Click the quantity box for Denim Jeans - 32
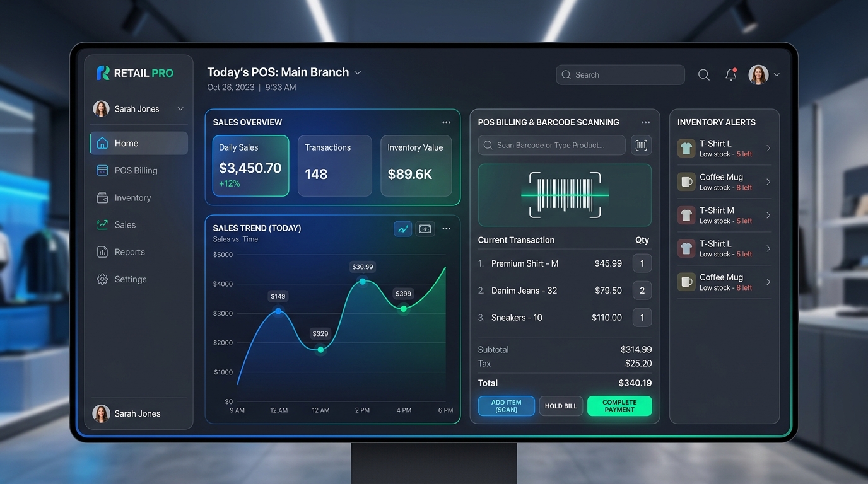Screen dimensions: 868x484 coord(642,291)
